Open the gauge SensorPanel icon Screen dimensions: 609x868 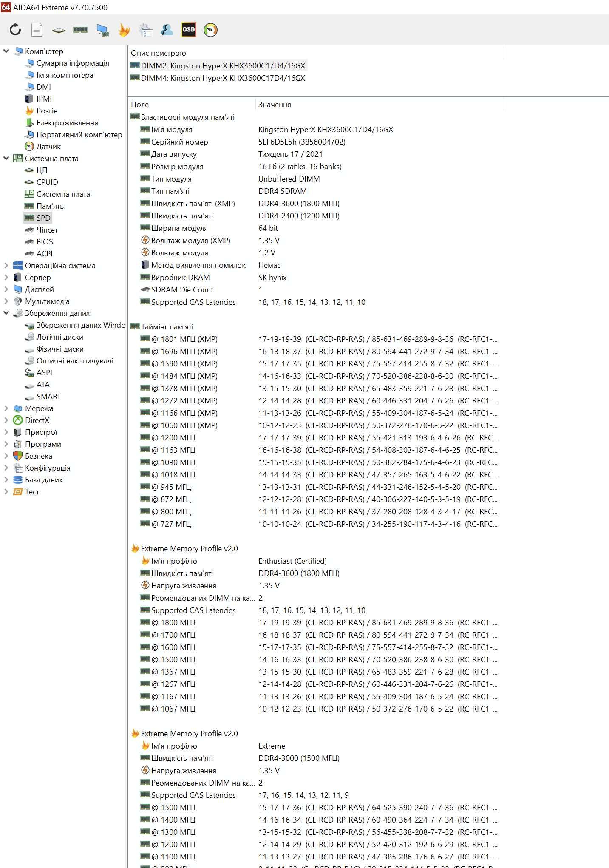click(210, 30)
